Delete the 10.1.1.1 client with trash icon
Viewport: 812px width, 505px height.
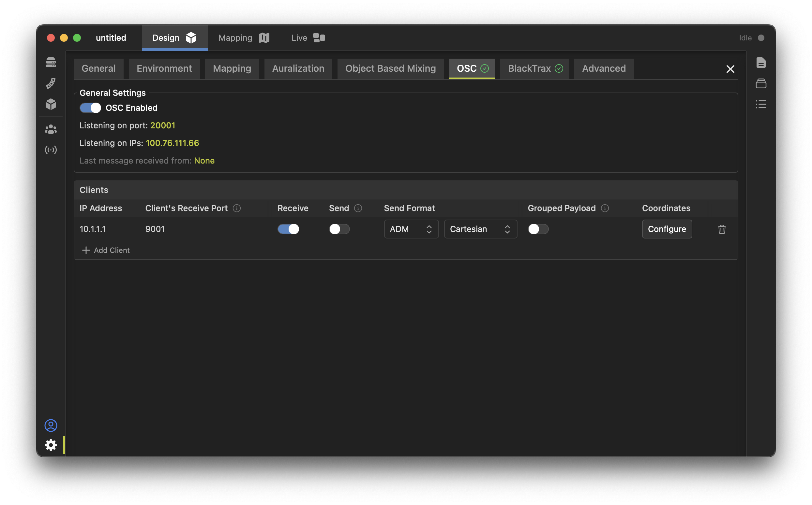point(722,229)
